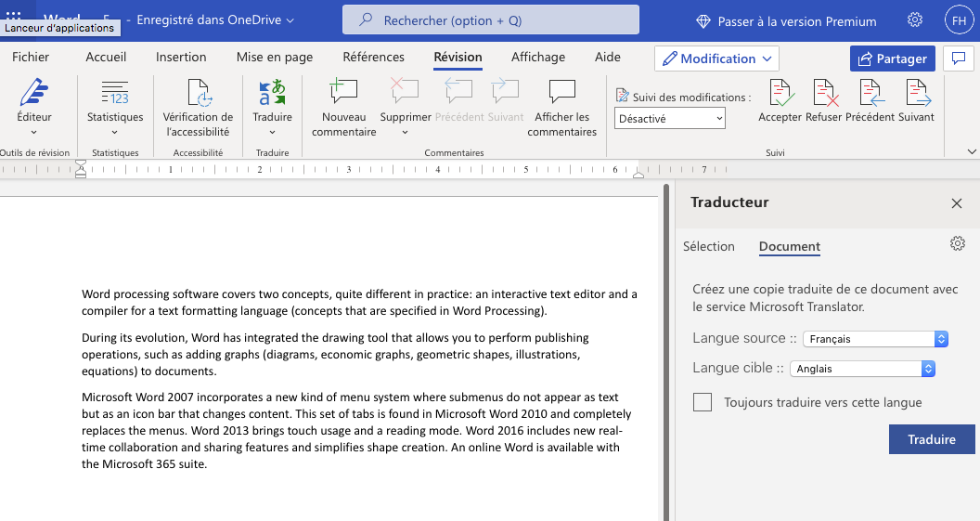Reject change with Refuser icon
The height and width of the screenshot is (521, 980).
825,93
